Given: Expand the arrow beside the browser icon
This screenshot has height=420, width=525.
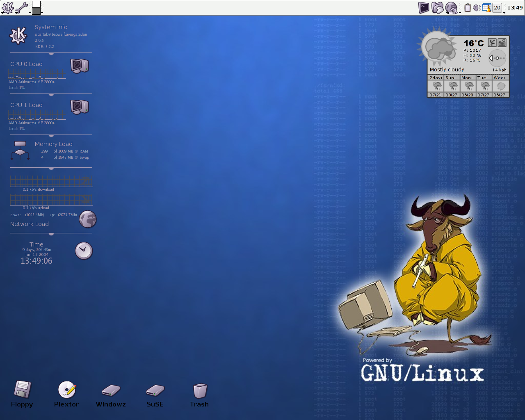Looking at the screenshot, I should [x=460, y=13].
